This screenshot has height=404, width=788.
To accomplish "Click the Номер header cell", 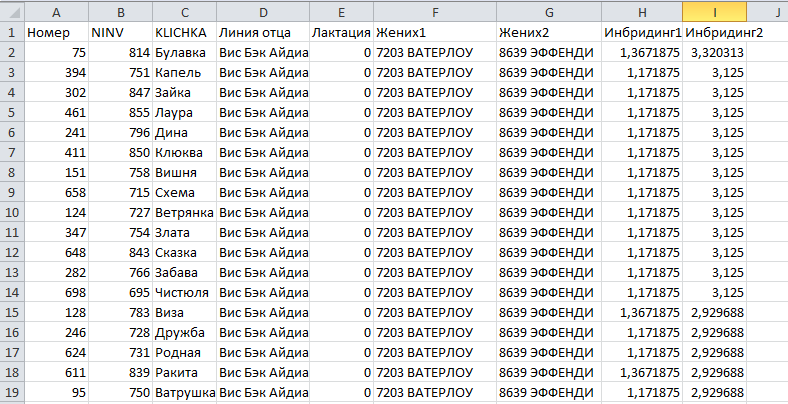I will (56, 33).
